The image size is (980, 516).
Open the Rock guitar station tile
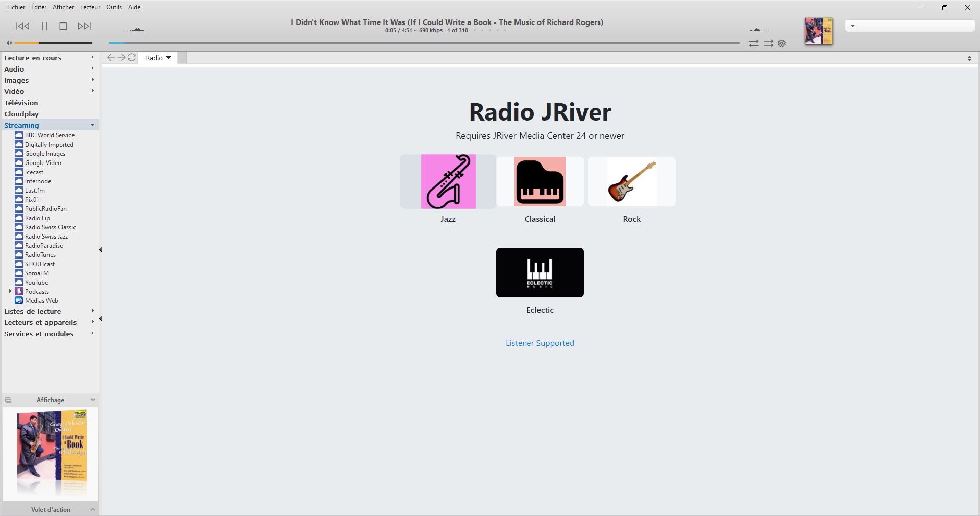(631, 182)
